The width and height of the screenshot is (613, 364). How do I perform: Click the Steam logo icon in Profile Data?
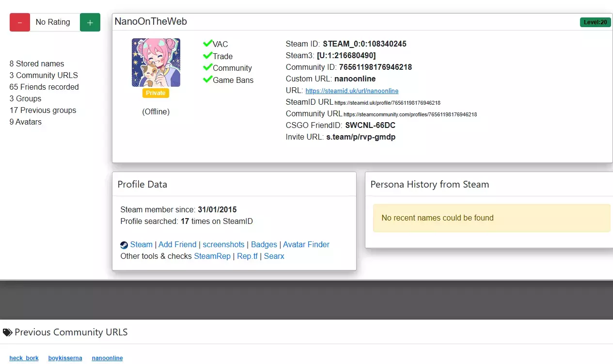pos(124,245)
